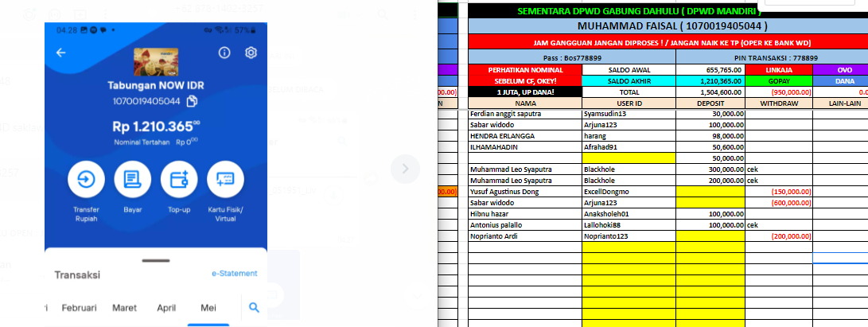Select the 655,765.00 opening balance cell
Image resolution: width=868 pixels, height=327 pixels.
point(710,70)
